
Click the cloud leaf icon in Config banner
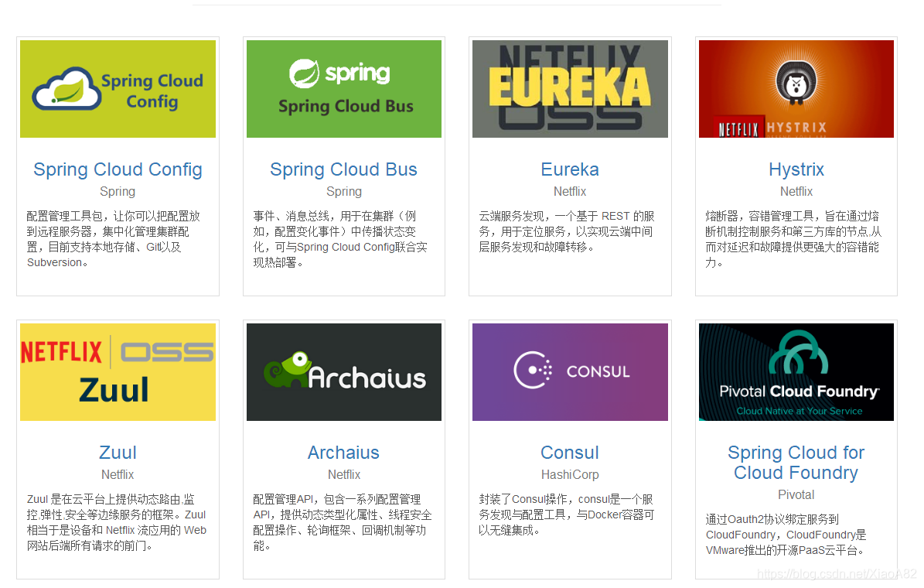coord(66,89)
